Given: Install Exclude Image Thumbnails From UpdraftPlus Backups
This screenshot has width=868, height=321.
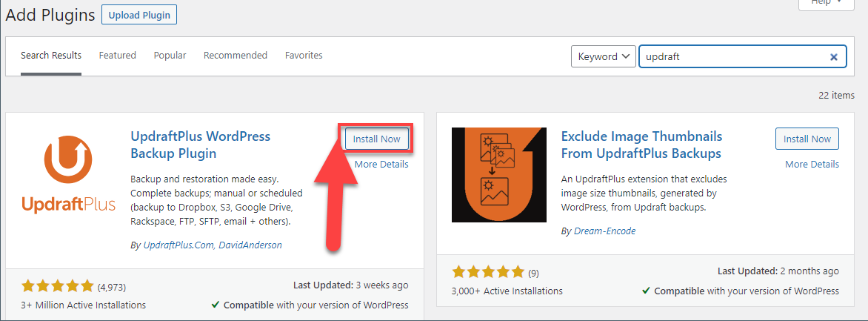Looking at the screenshot, I should (807, 139).
